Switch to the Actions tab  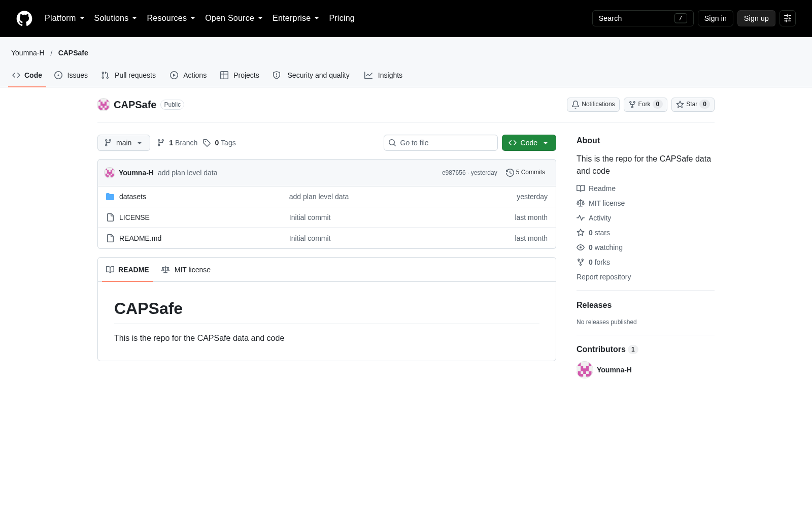tap(188, 75)
